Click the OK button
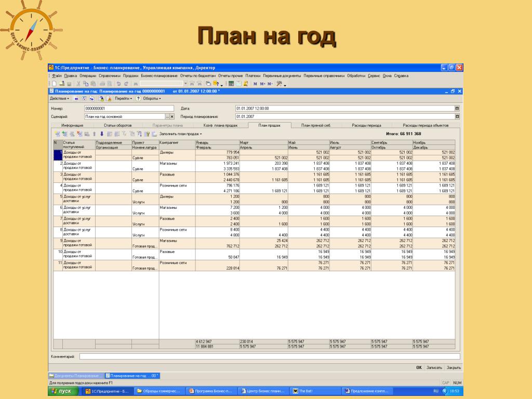532x399 pixels. coord(419,367)
